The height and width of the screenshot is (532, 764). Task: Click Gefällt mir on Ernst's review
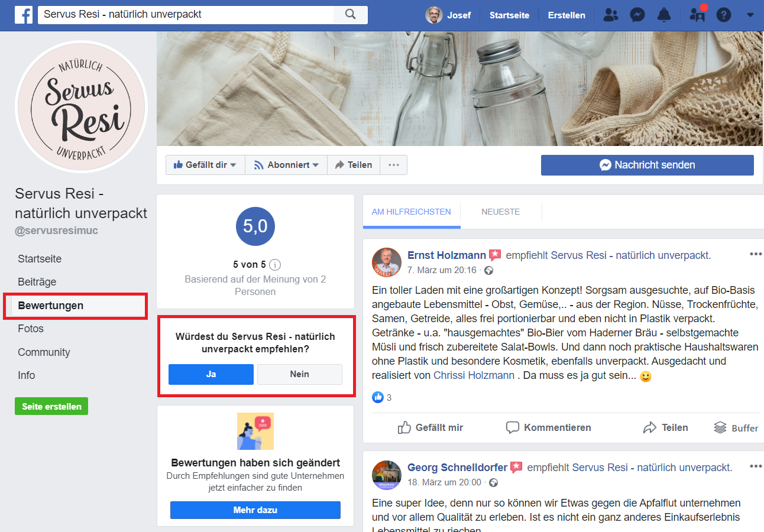click(430, 427)
